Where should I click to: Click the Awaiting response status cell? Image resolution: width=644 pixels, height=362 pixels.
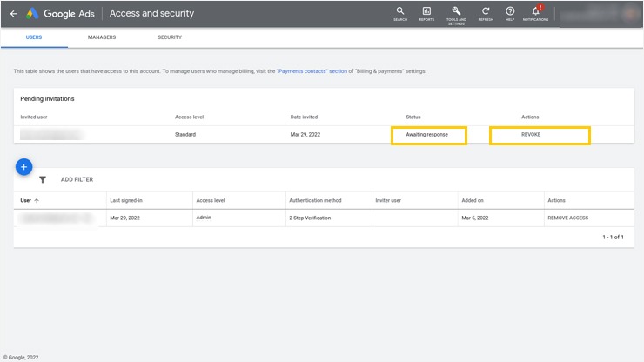[x=426, y=134]
